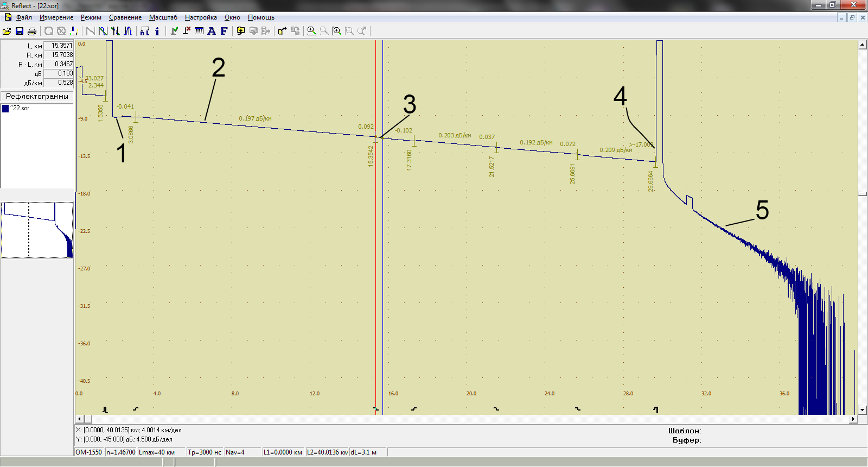
Task: Click the download-to-tray arrow toolbar icon
Action: point(74,31)
